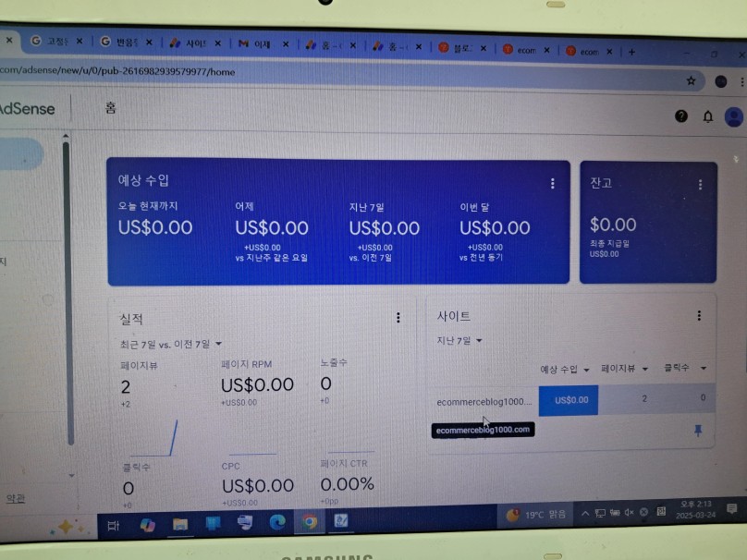The width and height of the screenshot is (747, 560).
Task: Bookmark this page with the star icon
Action: 691,81
